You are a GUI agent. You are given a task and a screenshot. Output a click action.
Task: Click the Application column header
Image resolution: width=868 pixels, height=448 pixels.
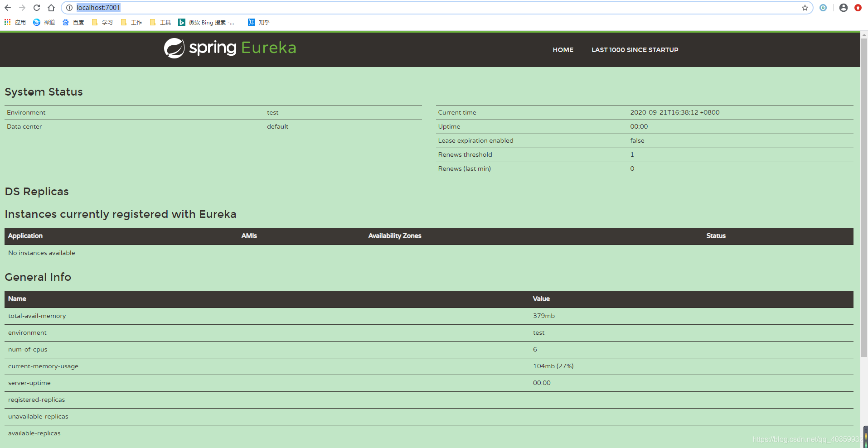(25, 236)
